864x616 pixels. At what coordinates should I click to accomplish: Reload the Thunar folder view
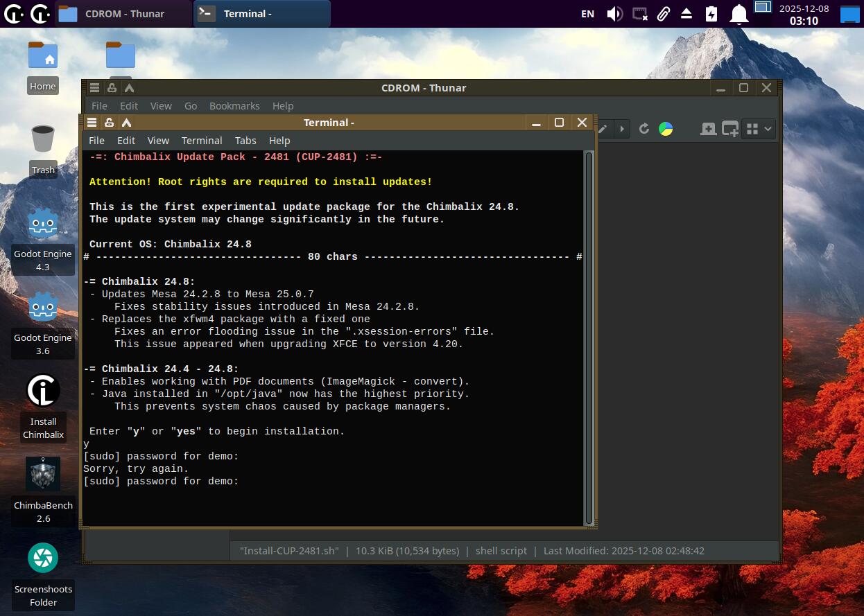pos(644,129)
